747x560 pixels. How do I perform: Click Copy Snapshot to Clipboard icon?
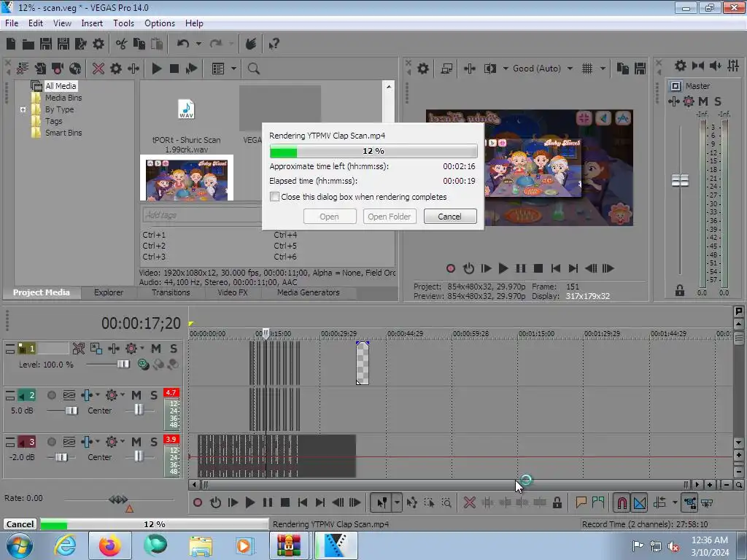pos(622,69)
